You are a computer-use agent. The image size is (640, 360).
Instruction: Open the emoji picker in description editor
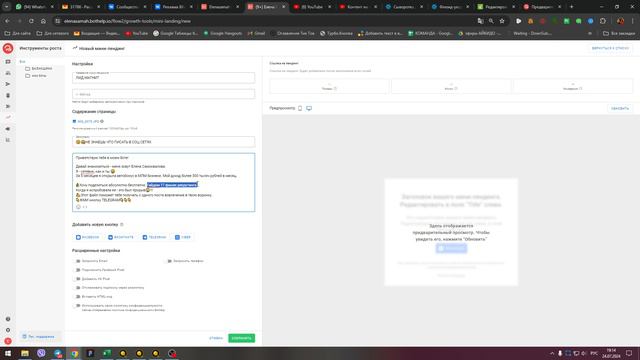[78, 207]
